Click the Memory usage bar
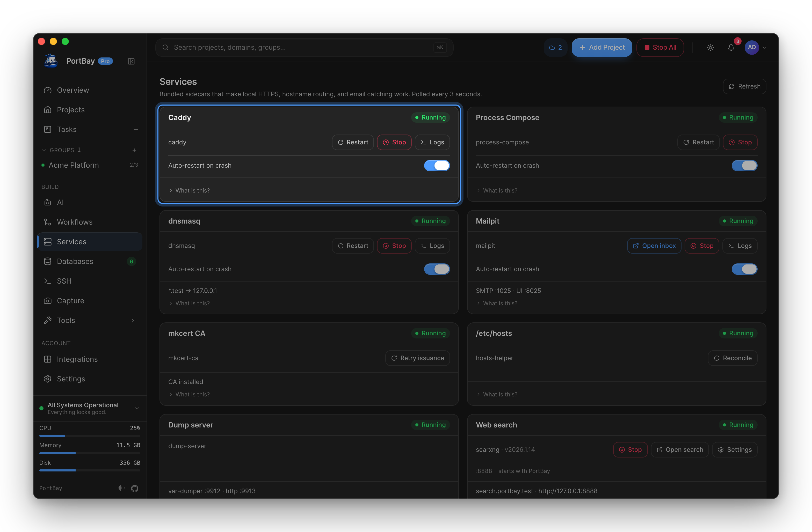 (x=90, y=453)
